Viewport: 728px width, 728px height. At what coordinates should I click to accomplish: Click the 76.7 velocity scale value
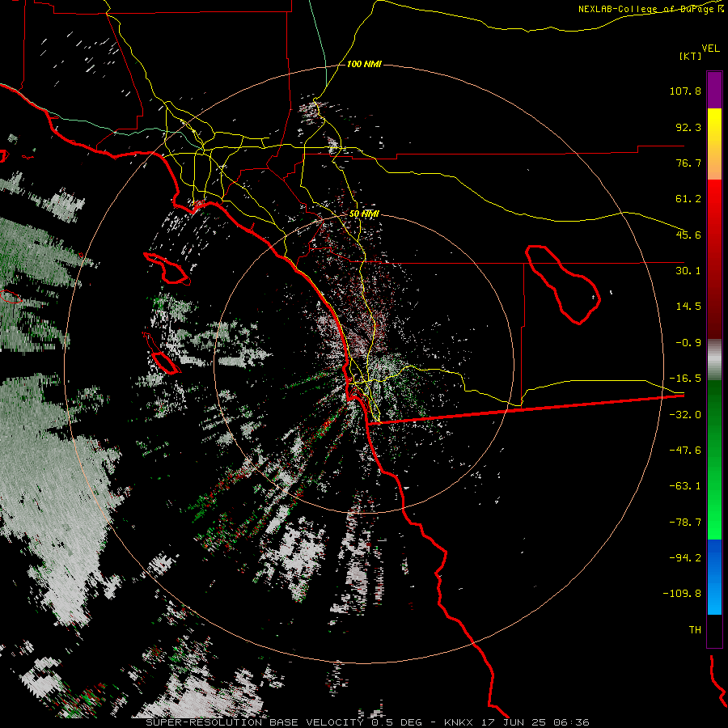pos(688,163)
